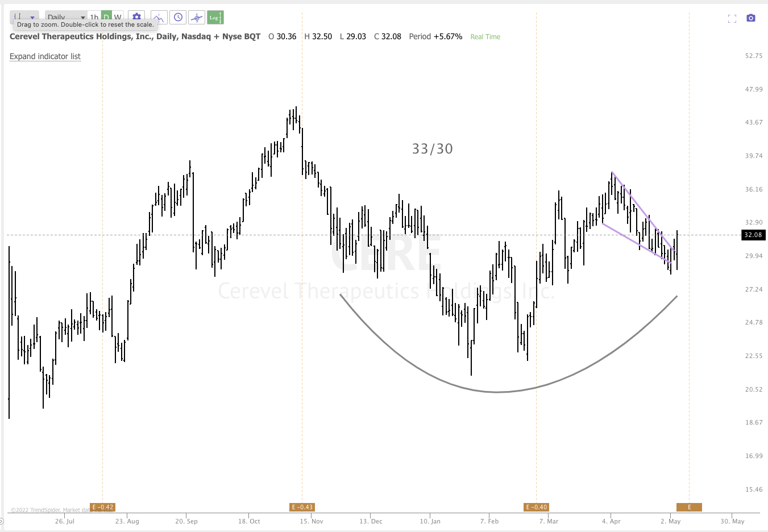768x532 pixels.
Task: Select the crosshair drawing tool icon
Action: pos(197,17)
